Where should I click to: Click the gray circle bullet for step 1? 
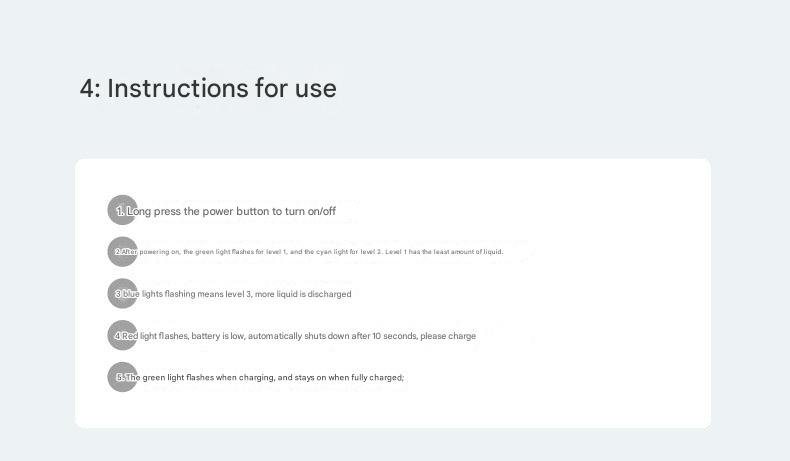122,210
